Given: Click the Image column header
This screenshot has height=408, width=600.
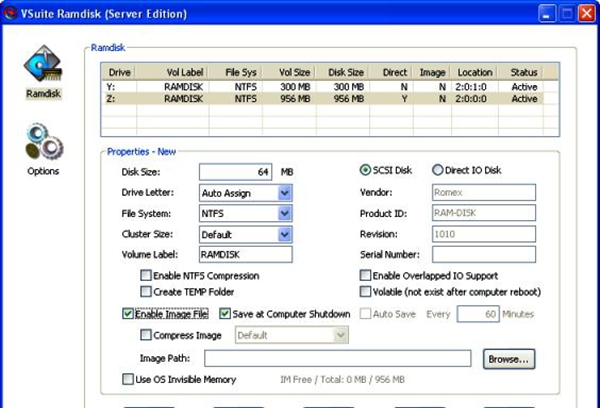Looking at the screenshot, I should coord(432,72).
